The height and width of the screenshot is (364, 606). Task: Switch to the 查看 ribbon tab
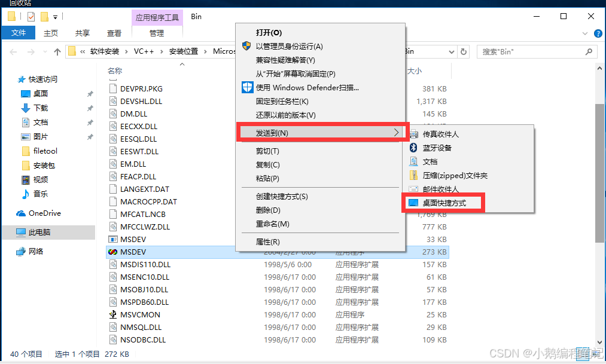tap(114, 33)
